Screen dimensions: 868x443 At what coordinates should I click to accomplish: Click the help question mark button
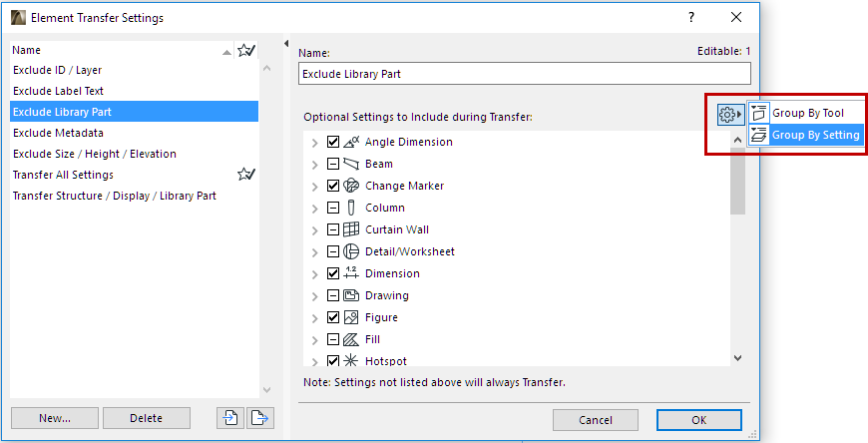pos(691,17)
